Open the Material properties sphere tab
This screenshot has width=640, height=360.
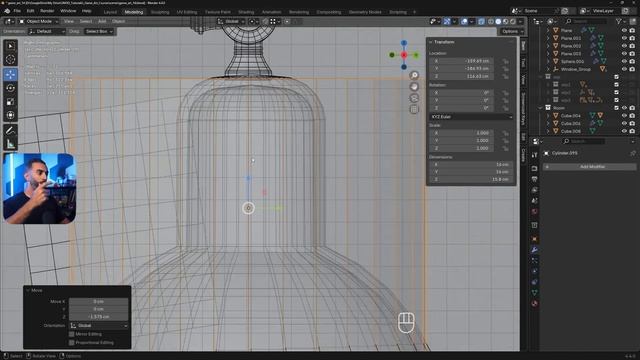tap(534, 304)
